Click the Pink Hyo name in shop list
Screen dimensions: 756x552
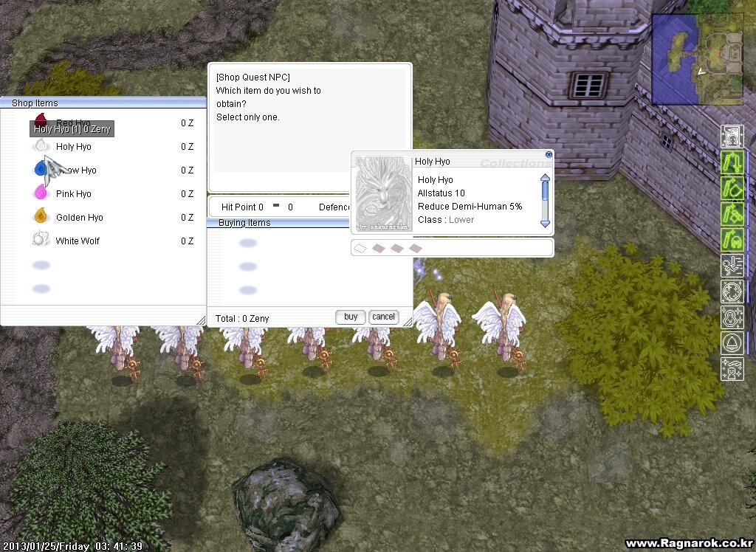(x=73, y=194)
